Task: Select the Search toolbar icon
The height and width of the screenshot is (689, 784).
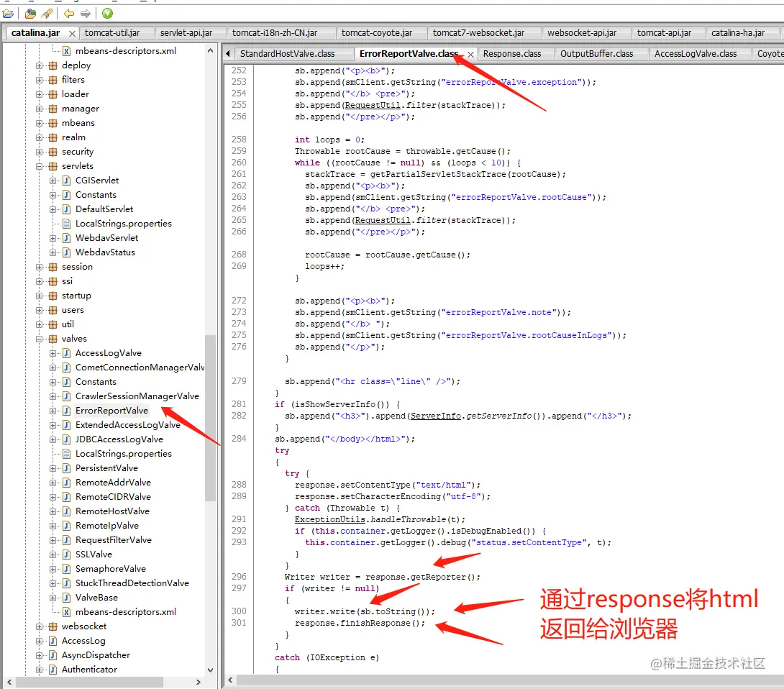Action: coord(46,13)
